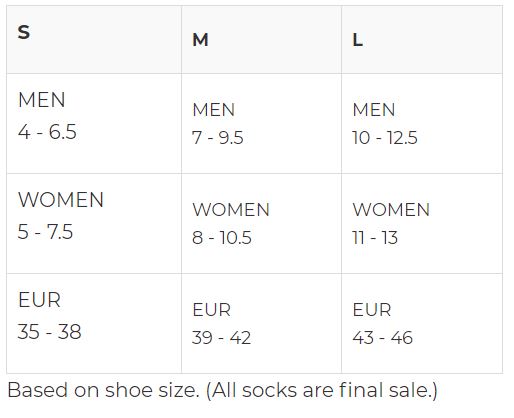Click the S size column header

[94, 40]
